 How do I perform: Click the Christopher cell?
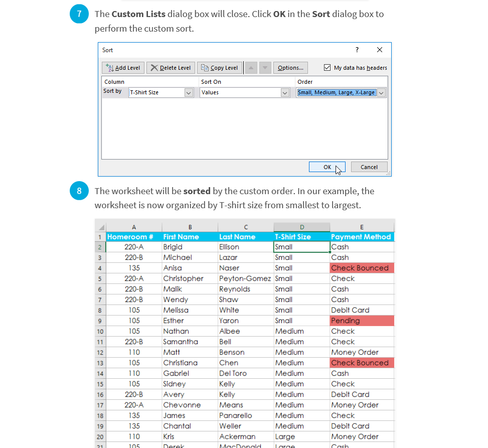pyautogui.click(x=190, y=278)
